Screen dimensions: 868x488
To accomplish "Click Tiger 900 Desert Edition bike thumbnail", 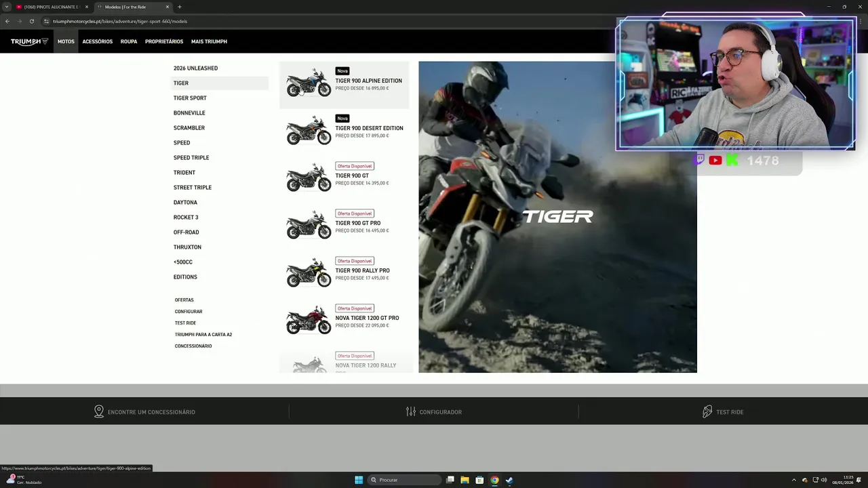I will click(x=309, y=130).
